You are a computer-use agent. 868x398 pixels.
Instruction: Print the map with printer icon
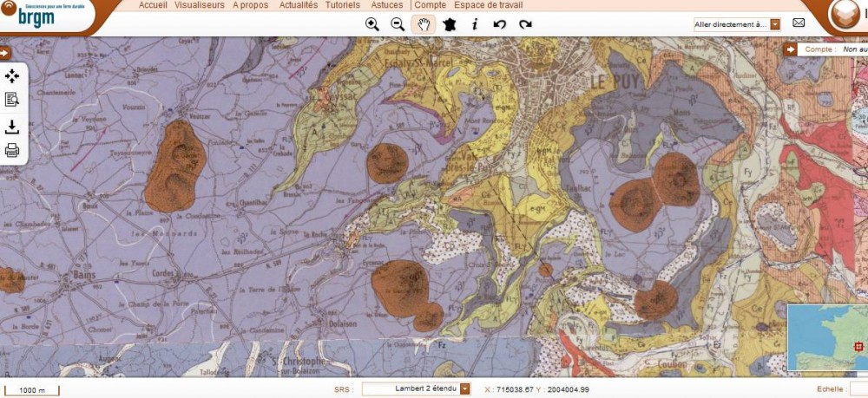coord(11,150)
